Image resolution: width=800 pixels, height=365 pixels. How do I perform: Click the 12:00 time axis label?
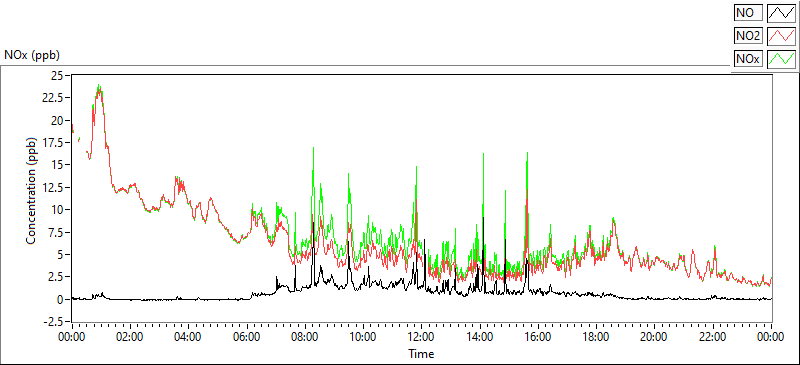coord(421,336)
